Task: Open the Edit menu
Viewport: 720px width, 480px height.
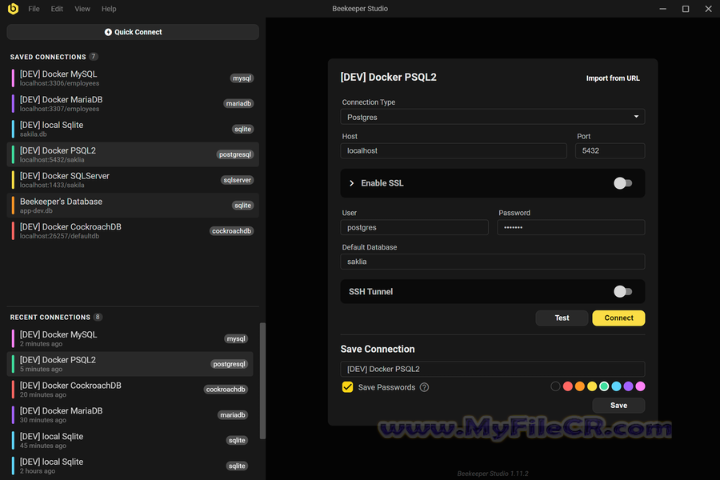Action: (x=57, y=9)
